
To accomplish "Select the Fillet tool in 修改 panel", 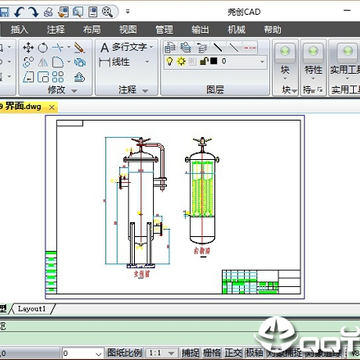I will [58, 62].
